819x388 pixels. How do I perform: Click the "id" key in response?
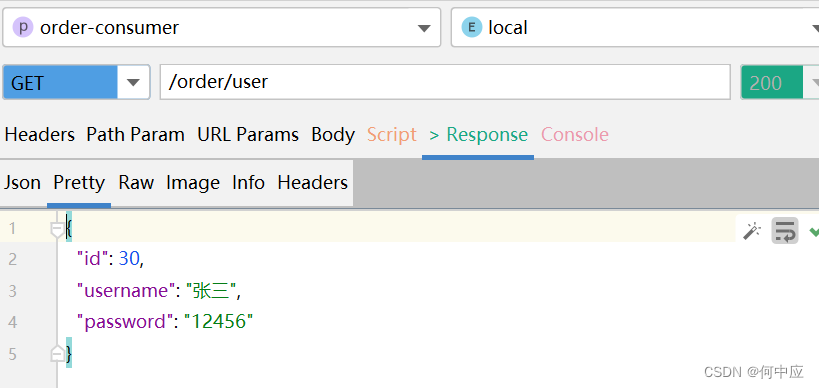point(92,258)
